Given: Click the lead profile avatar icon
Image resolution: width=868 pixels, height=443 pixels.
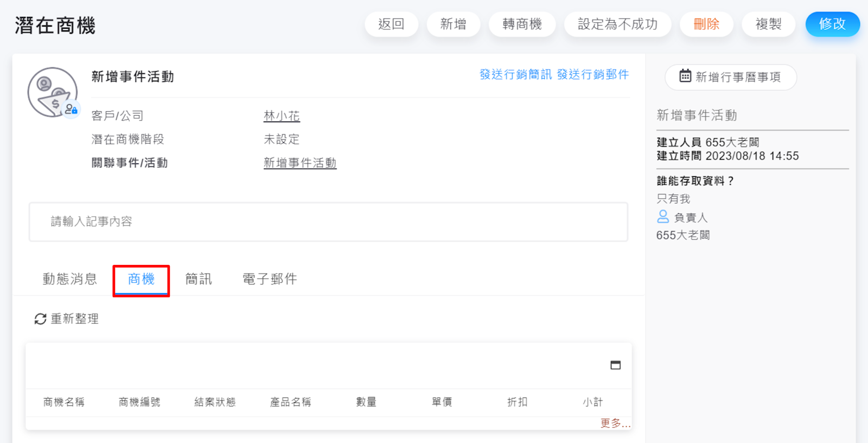Looking at the screenshot, I should pos(53,92).
